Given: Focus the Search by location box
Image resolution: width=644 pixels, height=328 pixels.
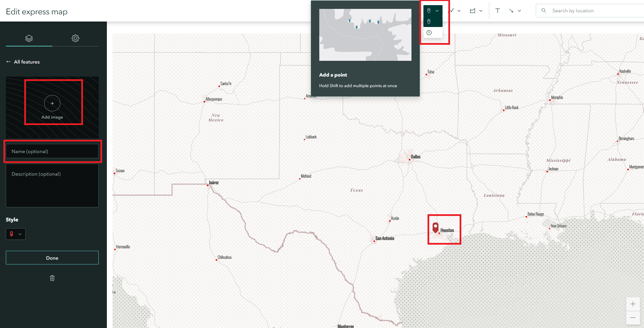Looking at the screenshot, I should pos(594,11).
